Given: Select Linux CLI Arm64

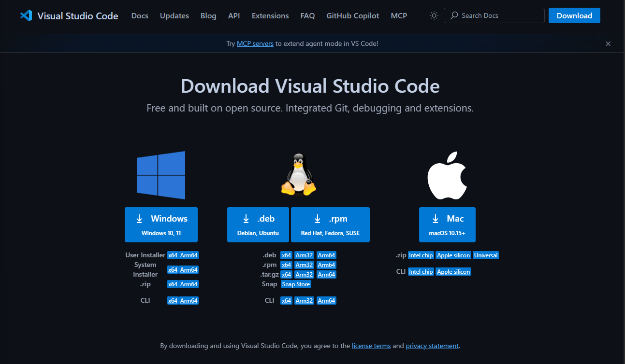Looking at the screenshot, I should click(326, 301).
